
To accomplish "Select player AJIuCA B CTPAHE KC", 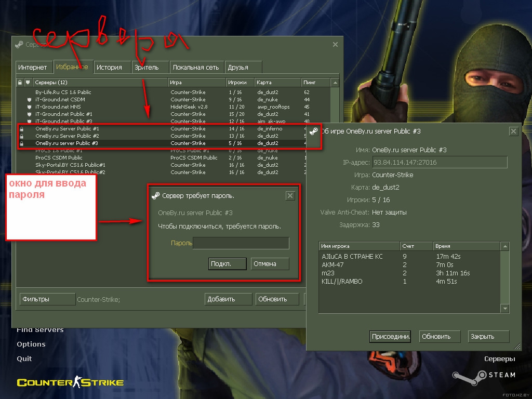I will (x=409, y=257).
